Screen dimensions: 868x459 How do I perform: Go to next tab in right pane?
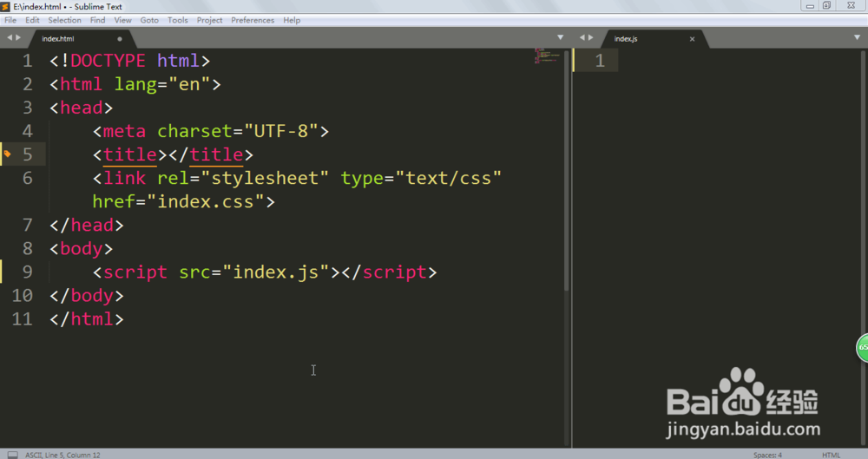coord(590,37)
